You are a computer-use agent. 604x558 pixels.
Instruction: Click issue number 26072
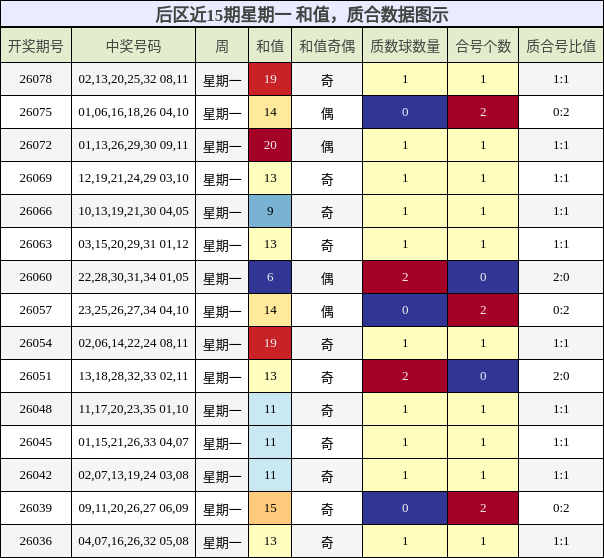tap(36, 145)
